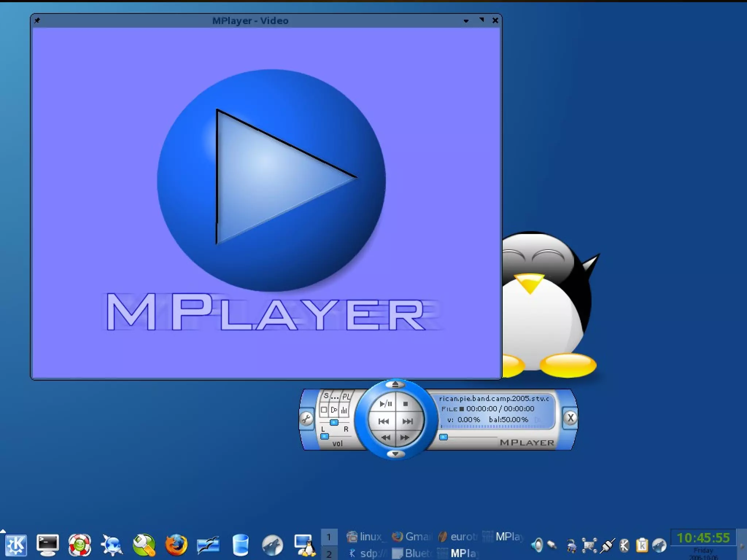Viewport: 747px width, 560px height.
Task: Skip to previous track in MPlayer
Action: (x=383, y=421)
